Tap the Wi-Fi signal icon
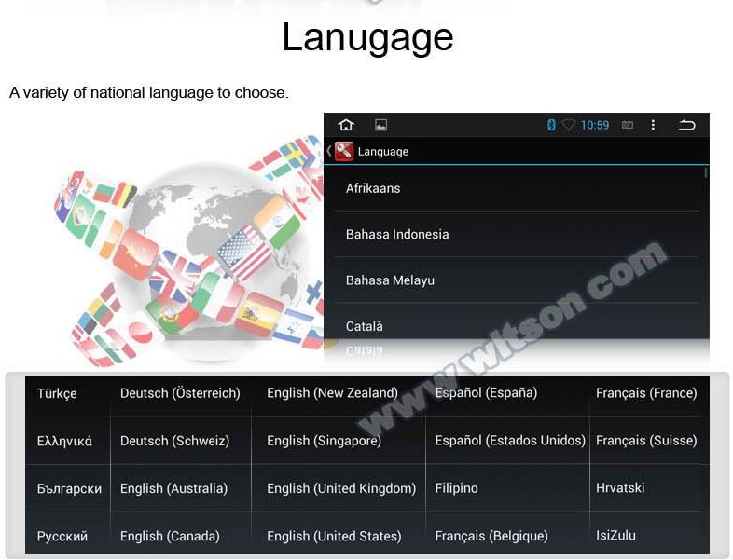Viewport: 733px width, 560px height. point(568,125)
